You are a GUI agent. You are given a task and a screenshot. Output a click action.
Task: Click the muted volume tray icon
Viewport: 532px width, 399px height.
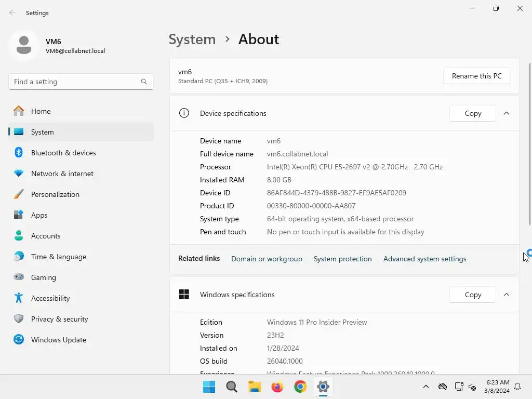click(x=472, y=387)
